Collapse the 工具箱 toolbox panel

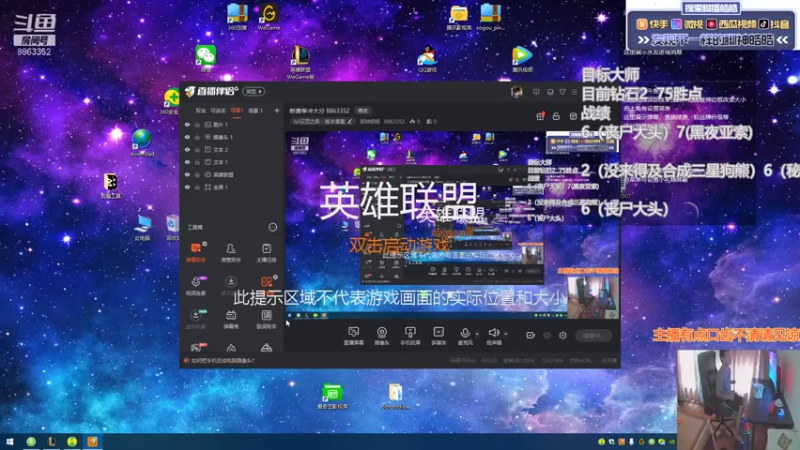pos(273,227)
